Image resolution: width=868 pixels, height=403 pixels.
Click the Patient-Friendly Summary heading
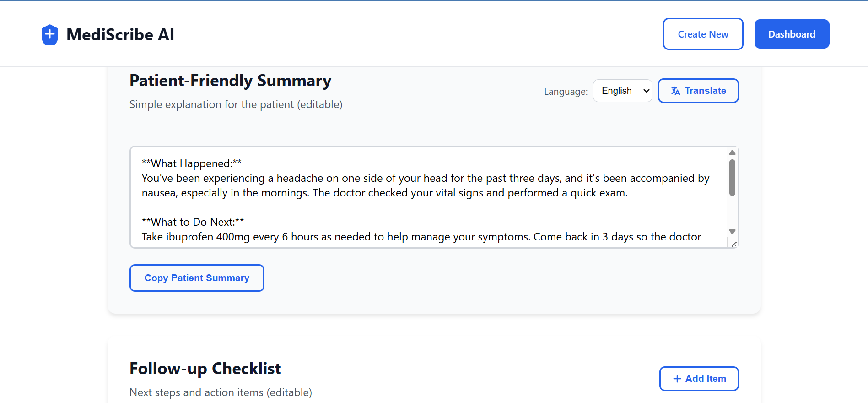230,81
